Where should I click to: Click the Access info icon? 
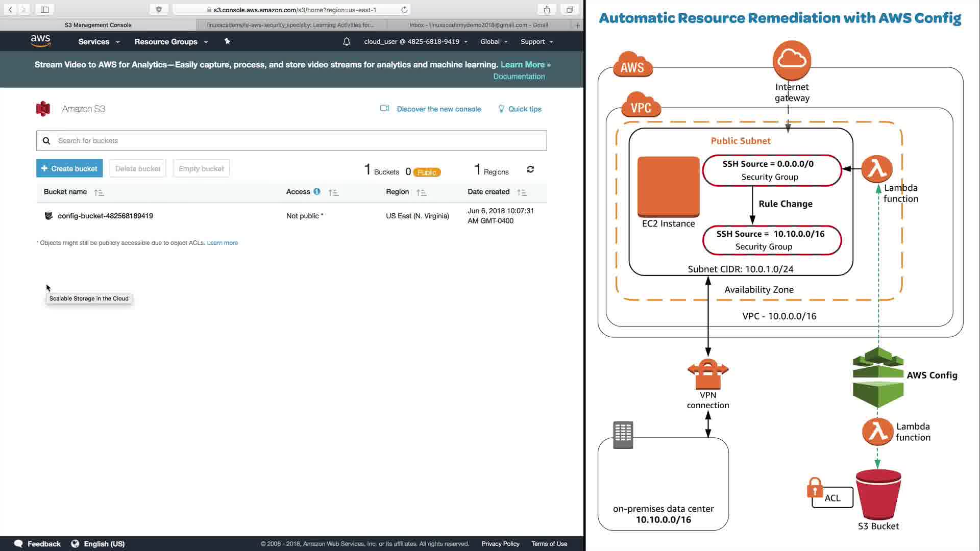[x=317, y=191]
